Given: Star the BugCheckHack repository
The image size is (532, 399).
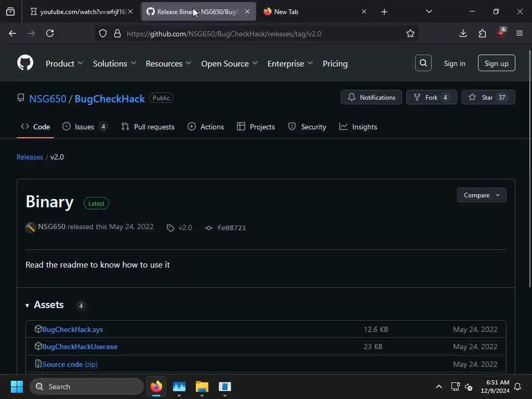Looking at the screenshot, I should click(488, 97).
